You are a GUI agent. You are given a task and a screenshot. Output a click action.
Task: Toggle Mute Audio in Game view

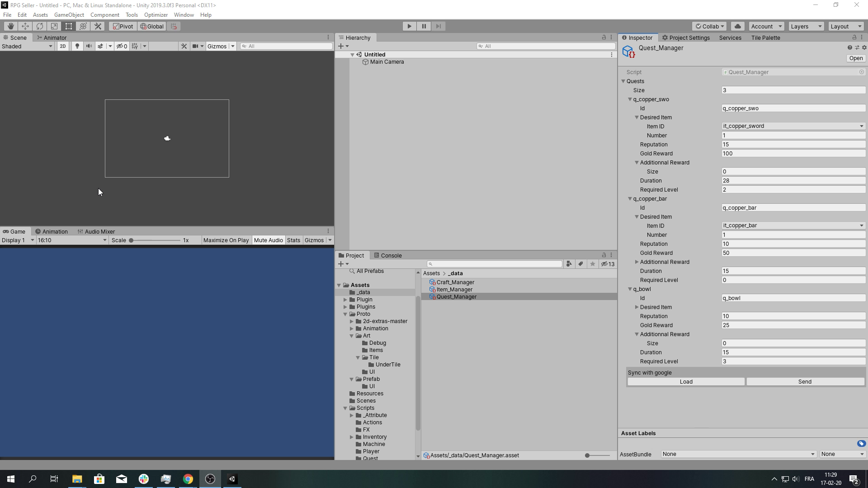(x=268, y=240)
